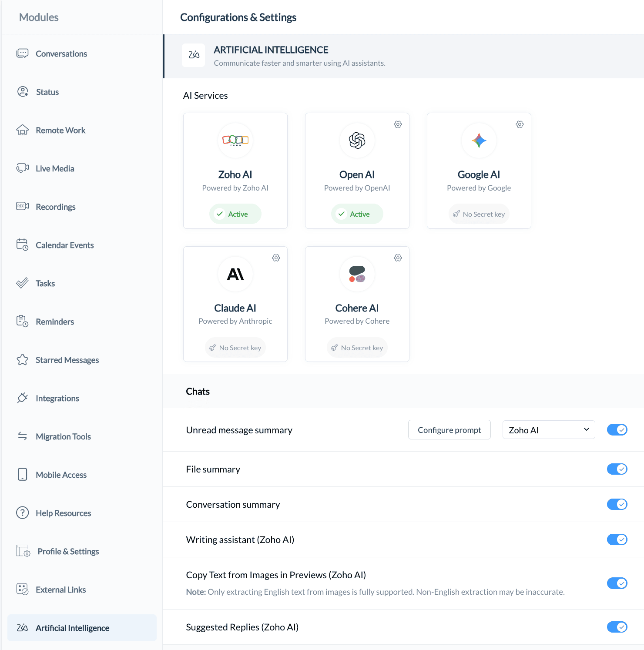644x650 pixels.
Task: Click the Integrations plug icon
Action: point(23,398)
